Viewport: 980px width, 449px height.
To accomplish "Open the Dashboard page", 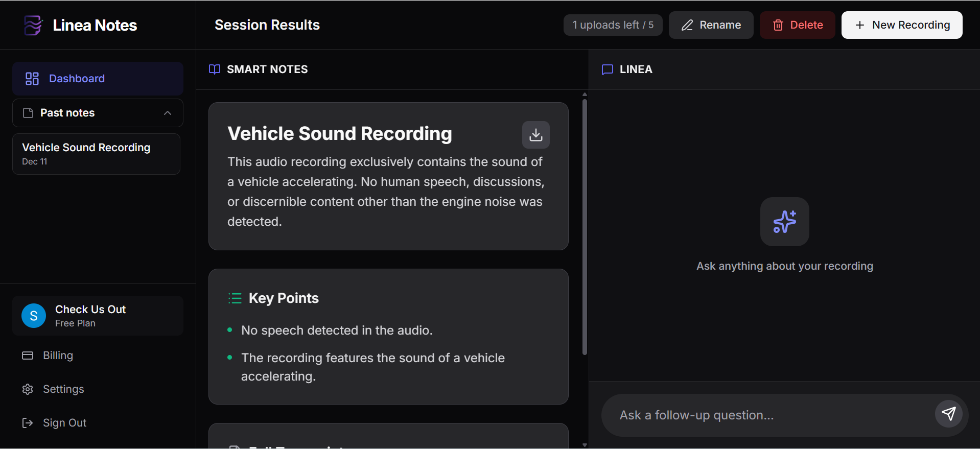I will click(98, 79).
